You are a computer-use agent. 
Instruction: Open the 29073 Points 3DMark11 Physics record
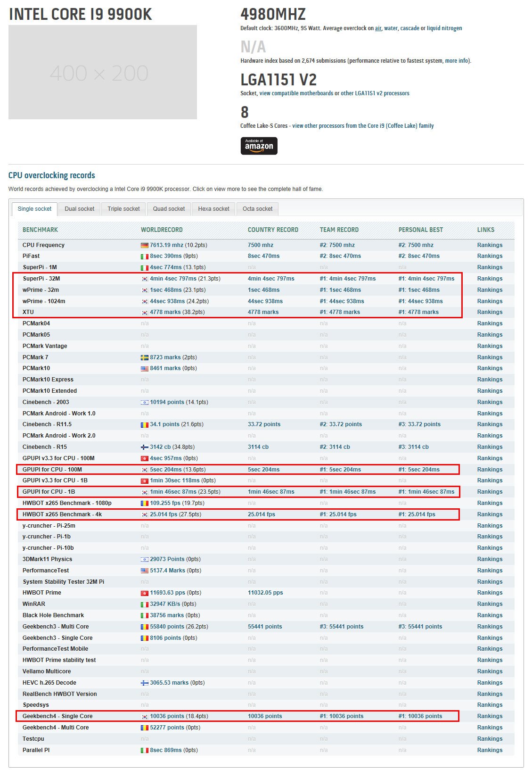click(x=167, y=559)
